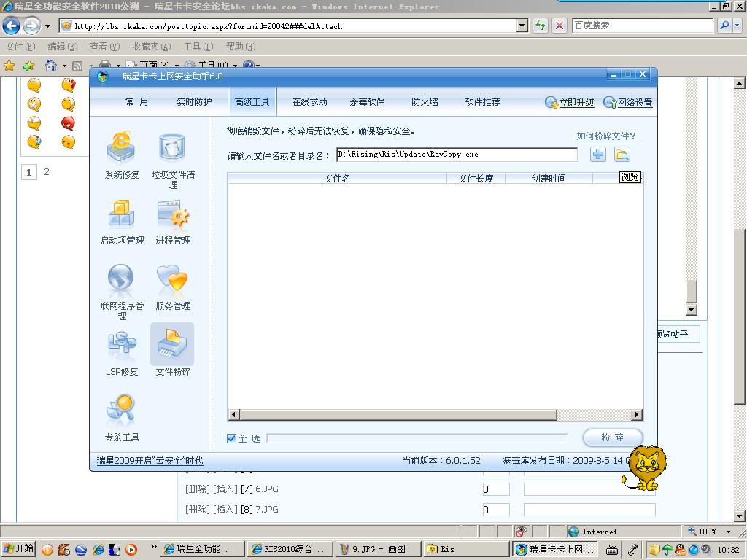Viewport: 747px width, 560px height.
Task: Expand the zoom level 100% dropdown
Action: pos(728,532)
